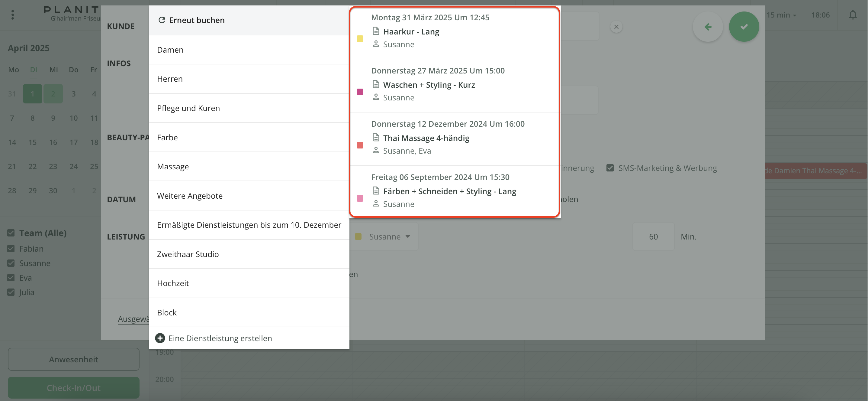This screenshot has width=868, height=401.
Task: Open the Zweithaar Studio category
Action: 188,254
